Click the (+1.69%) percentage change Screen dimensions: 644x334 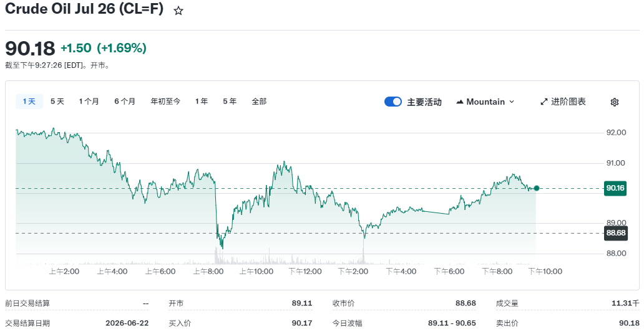point(122,48)
